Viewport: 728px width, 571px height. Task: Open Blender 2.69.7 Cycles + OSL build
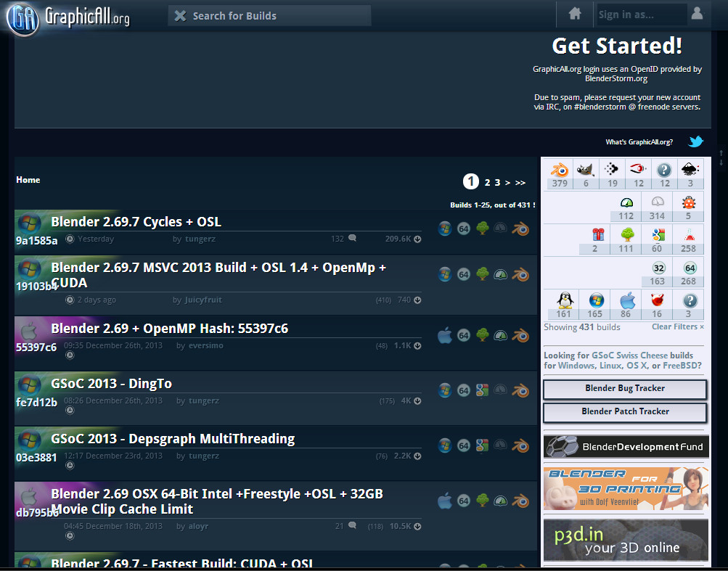pyautogui.click(x=136, y=221)
